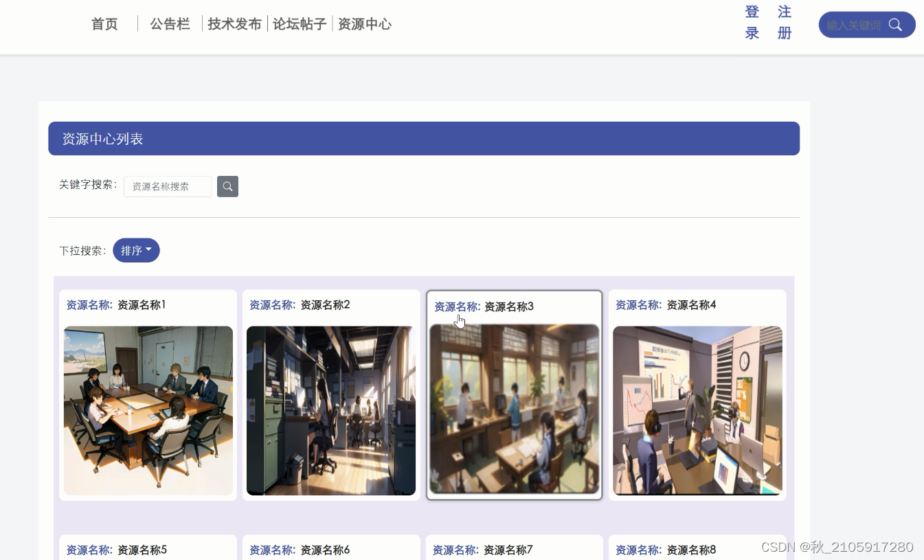
Task: Open the 资源名称4 presentation thumbnail
Action: tap(697, 410)
